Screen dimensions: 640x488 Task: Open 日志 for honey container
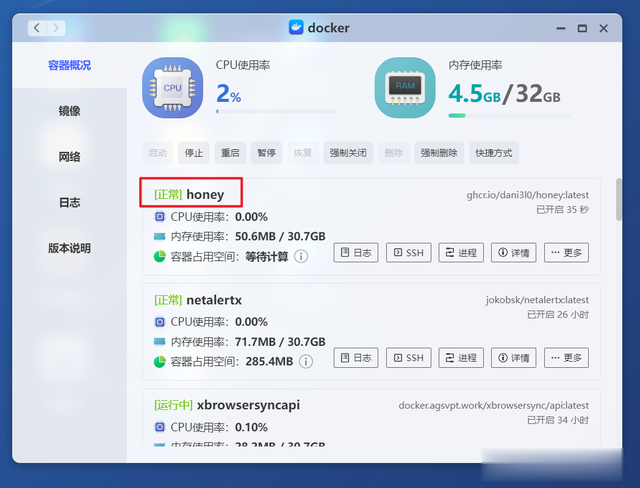click(356, 253)
